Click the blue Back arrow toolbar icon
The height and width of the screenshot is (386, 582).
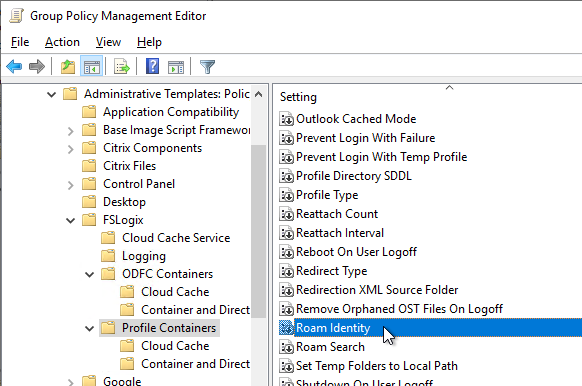(x=14, y=67)
